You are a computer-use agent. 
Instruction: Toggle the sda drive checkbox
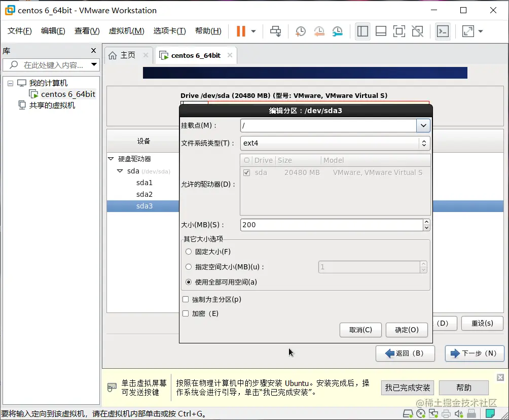(247, 172)
